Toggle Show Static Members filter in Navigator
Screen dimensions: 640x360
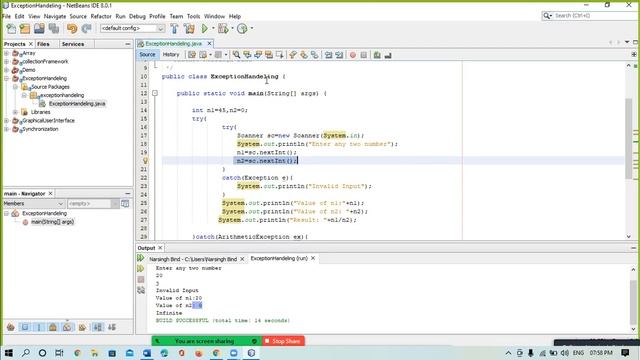click(39, 327)
